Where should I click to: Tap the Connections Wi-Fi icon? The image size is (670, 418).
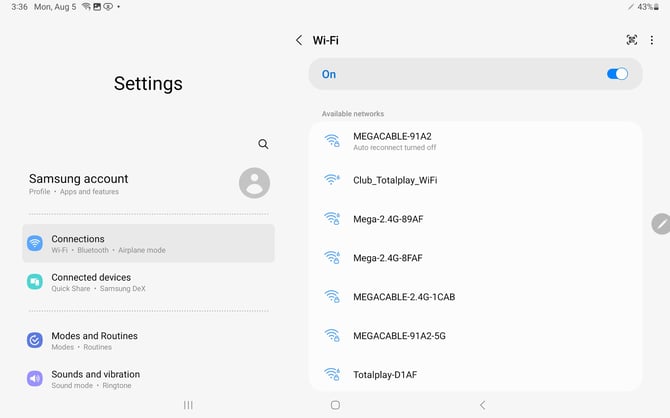coord(35,243)
